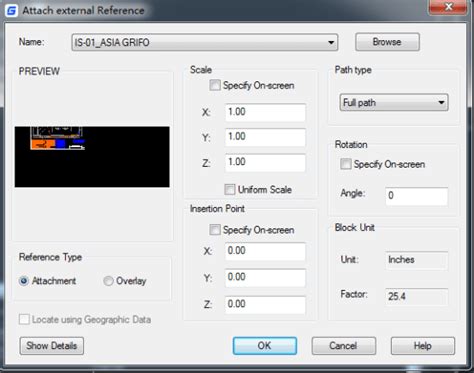Click the Insertion Point X field
Image resolution: width=474 pixels, height=373 pixels.
(x=265, y=251)
